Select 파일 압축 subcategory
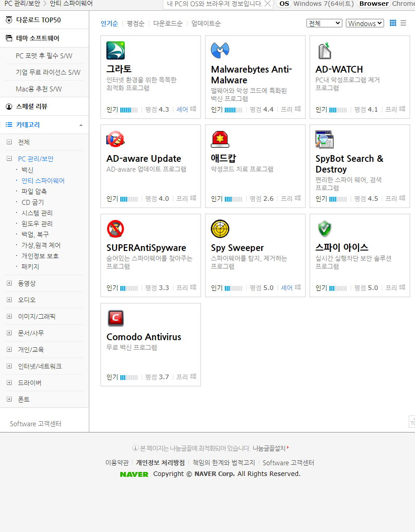This screenshot has height=532, width=415. point(34,191)
